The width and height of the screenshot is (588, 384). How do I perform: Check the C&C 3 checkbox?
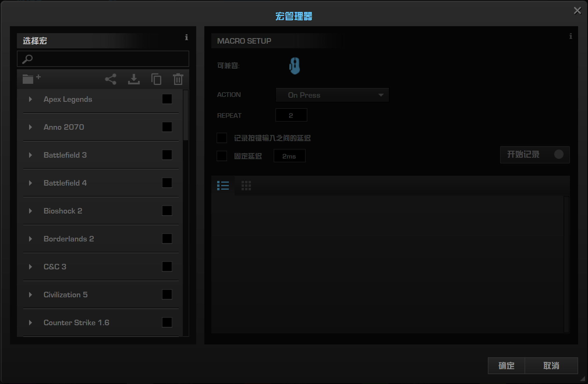click(167, 266)
